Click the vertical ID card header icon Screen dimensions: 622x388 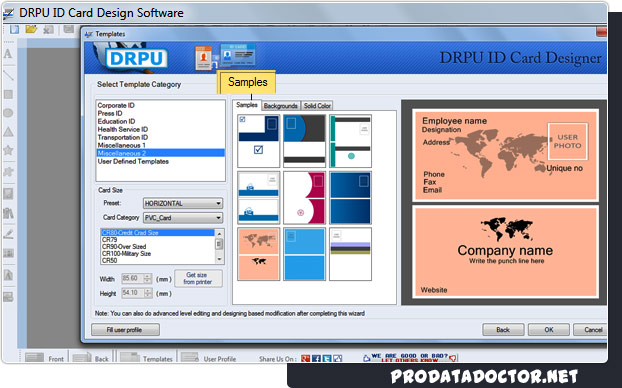point(203,58)
